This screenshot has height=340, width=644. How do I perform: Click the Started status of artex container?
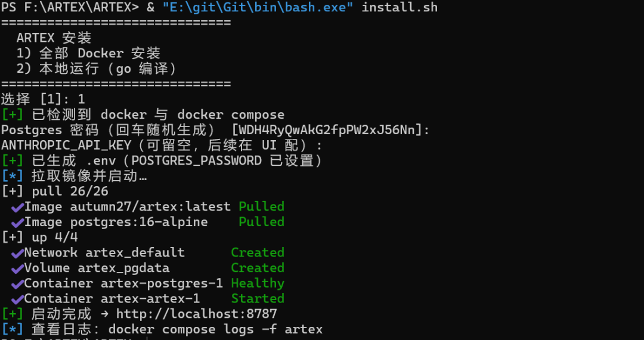pyautogui.click(x=258, y=298)
